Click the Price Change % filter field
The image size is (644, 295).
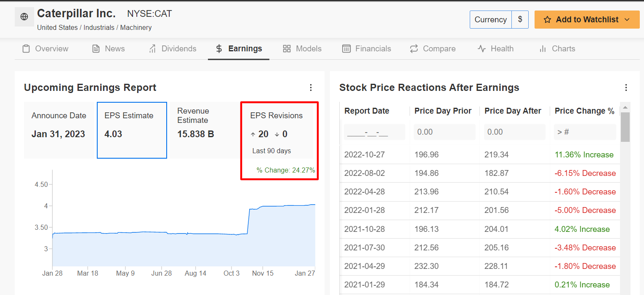pos(585,132)
